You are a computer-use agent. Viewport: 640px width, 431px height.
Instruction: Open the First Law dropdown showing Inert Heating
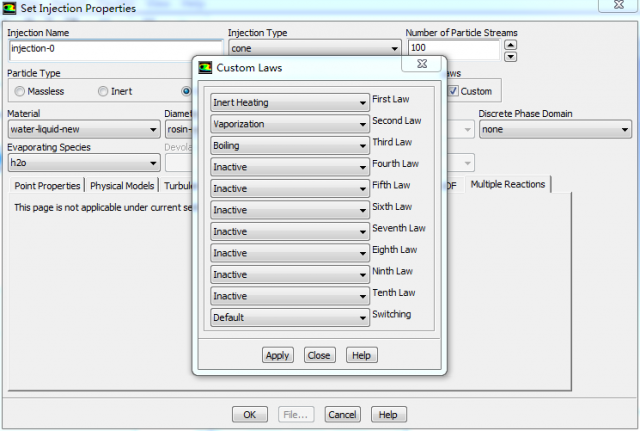pyautogui.click(x=289, y=102)
